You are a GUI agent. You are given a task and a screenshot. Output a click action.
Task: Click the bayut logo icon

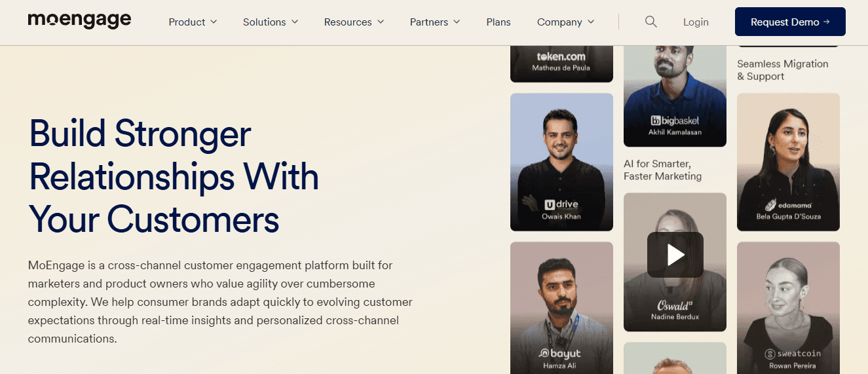click(x=544, y=354)
